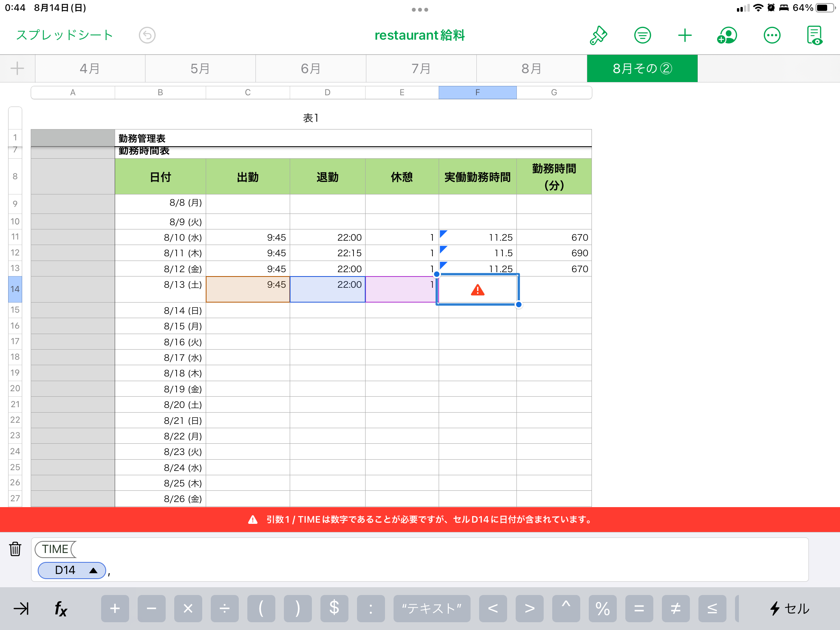The height and width of the screenshot is (630, 840).
Task: Open the fx function browser
Action: [61, 608]
